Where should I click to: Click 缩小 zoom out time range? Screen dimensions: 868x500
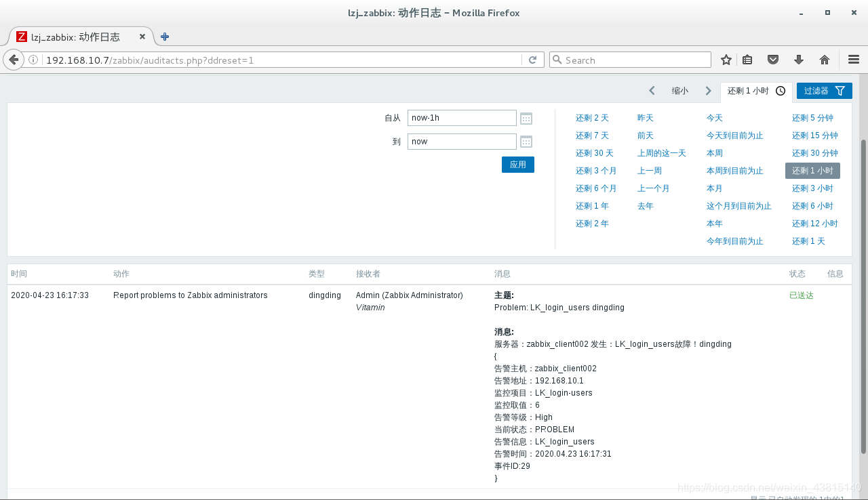[680, 91]
